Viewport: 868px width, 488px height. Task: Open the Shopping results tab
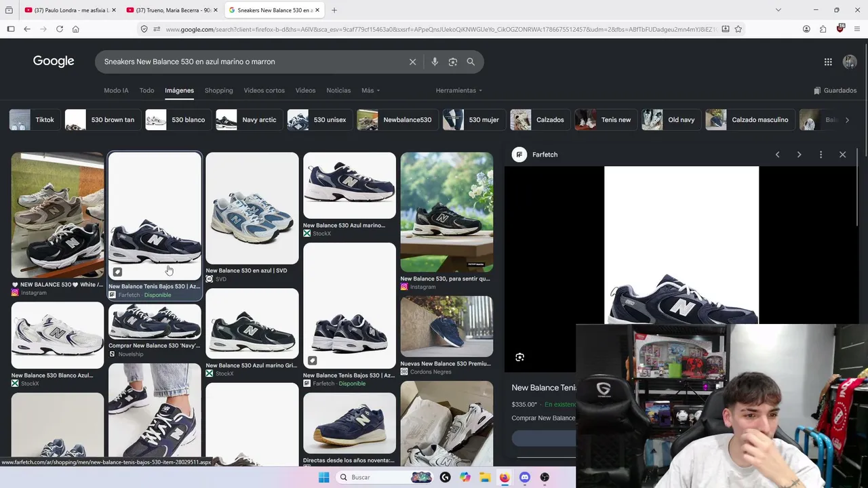click(x=218, y=90)
